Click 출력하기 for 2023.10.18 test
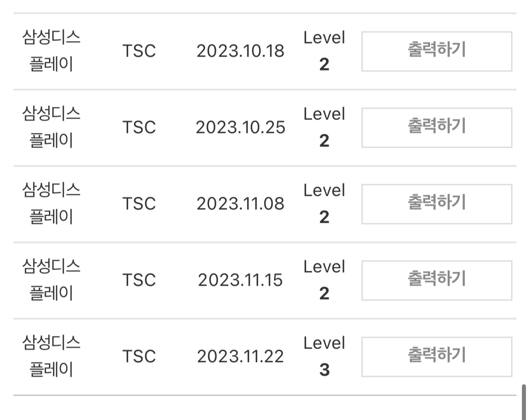The image size is (530, 420). pyautogui.click(x=436, y=51)
